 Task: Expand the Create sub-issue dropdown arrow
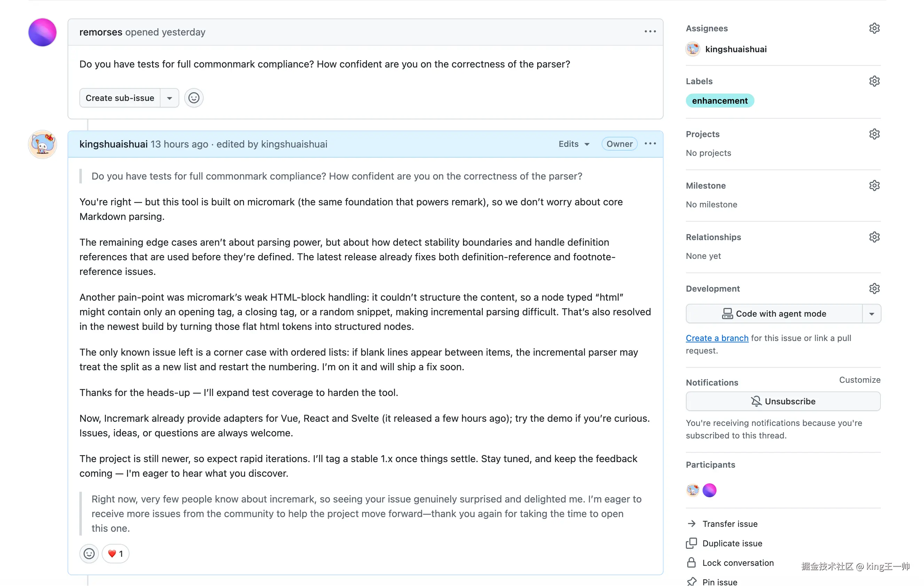[169, 98]
